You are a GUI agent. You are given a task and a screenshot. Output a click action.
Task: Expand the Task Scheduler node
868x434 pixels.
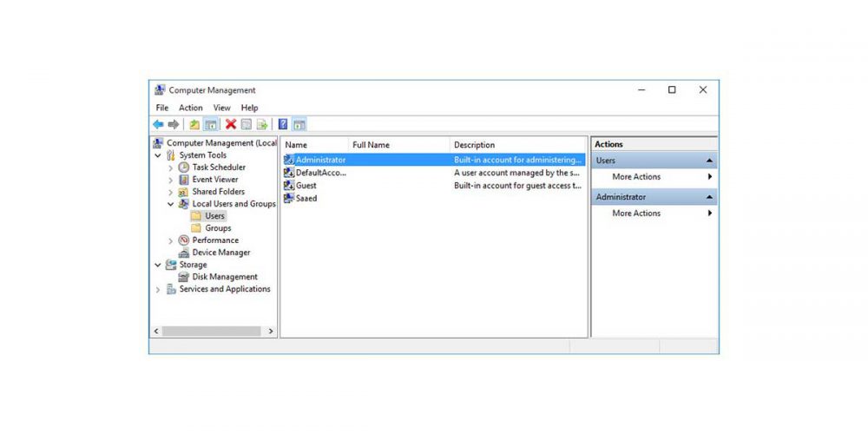(171, 168)
